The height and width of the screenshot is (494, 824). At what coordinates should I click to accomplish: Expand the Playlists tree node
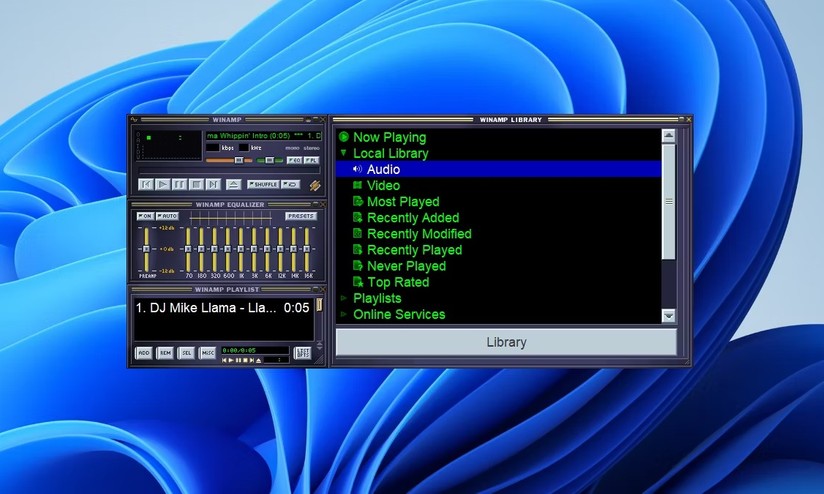point(343,298)
